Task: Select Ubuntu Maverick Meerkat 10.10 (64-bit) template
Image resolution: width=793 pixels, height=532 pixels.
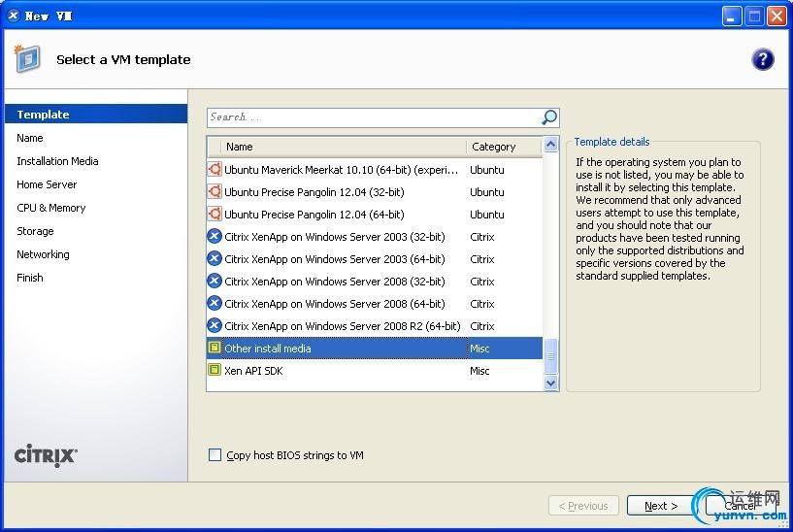Action: tap(341, 170)
